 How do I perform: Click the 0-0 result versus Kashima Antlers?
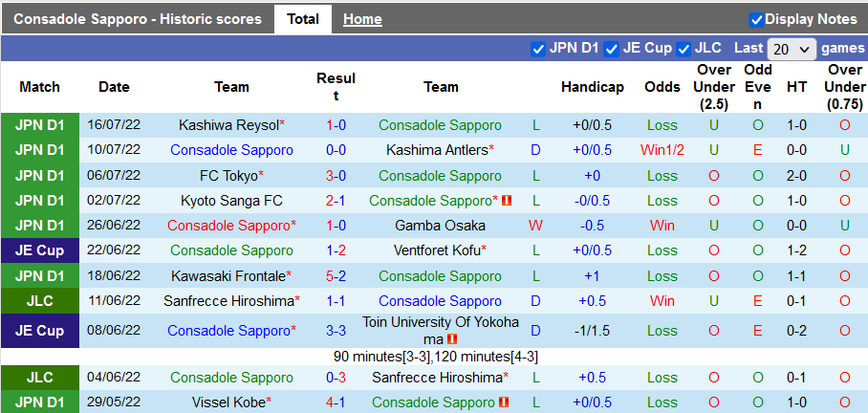[336, 150]
